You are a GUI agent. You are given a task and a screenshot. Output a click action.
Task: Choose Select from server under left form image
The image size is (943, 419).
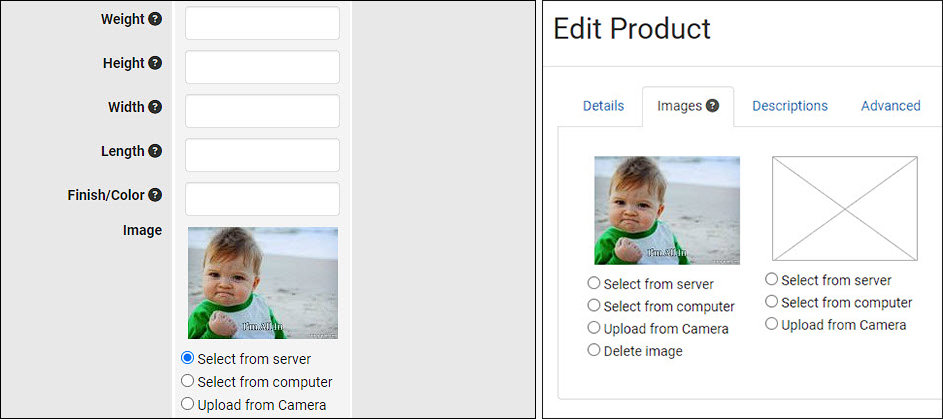click(x=188, y=358)
